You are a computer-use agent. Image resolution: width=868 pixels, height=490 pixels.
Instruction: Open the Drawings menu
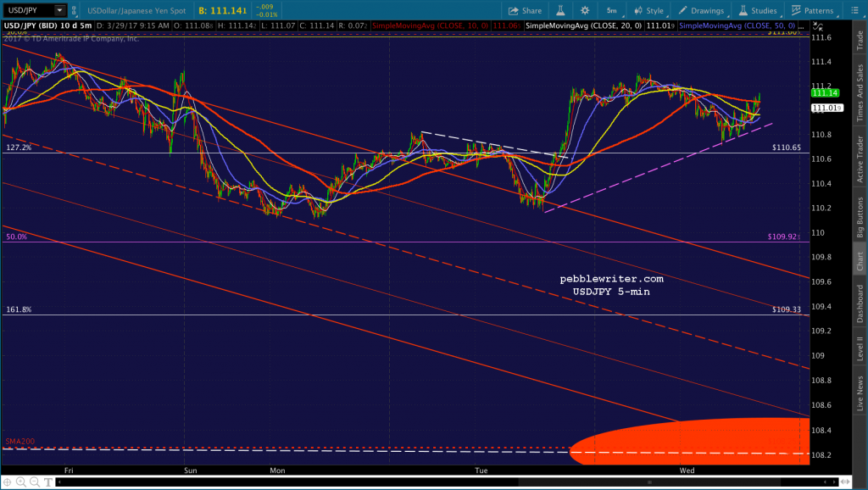tap(701, 10)
